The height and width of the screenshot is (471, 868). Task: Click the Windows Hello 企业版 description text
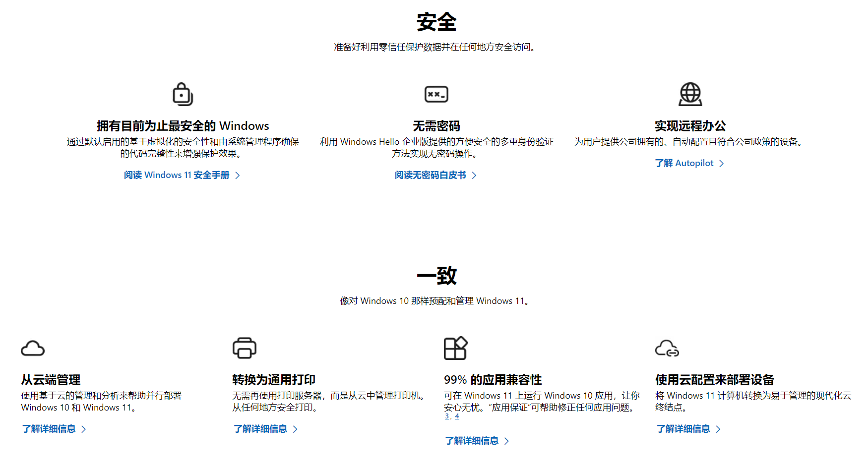[x=436, y=148]
